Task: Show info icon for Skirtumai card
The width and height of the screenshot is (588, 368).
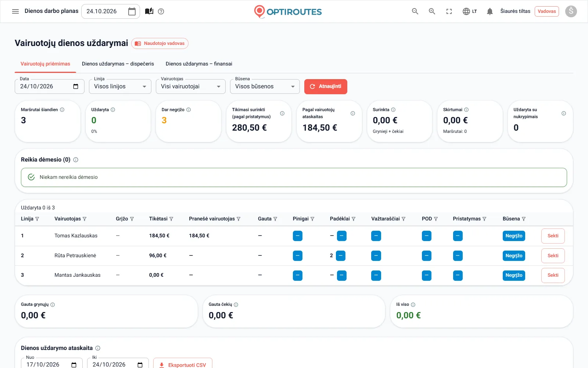Action: point(466,110)
